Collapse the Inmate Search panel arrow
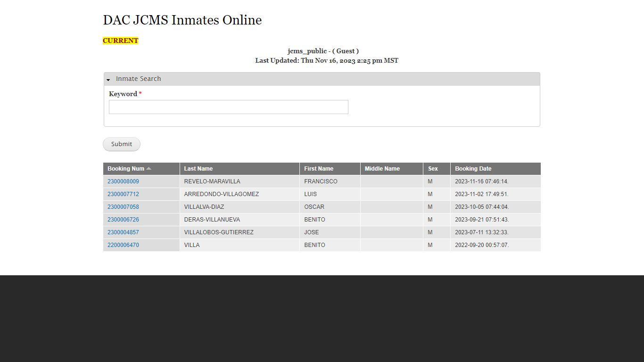The image size is (644, 362). (x=108, y=80)
